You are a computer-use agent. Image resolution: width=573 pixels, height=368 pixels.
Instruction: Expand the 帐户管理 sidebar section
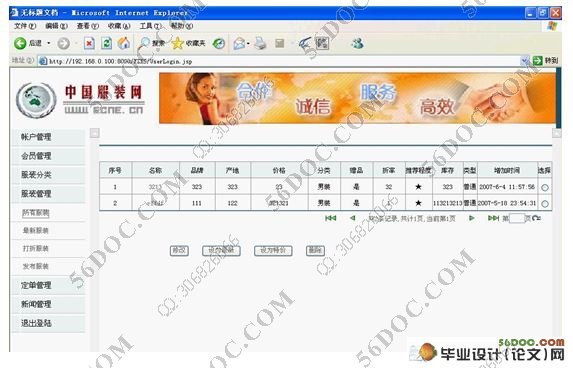tap(48, 137)
